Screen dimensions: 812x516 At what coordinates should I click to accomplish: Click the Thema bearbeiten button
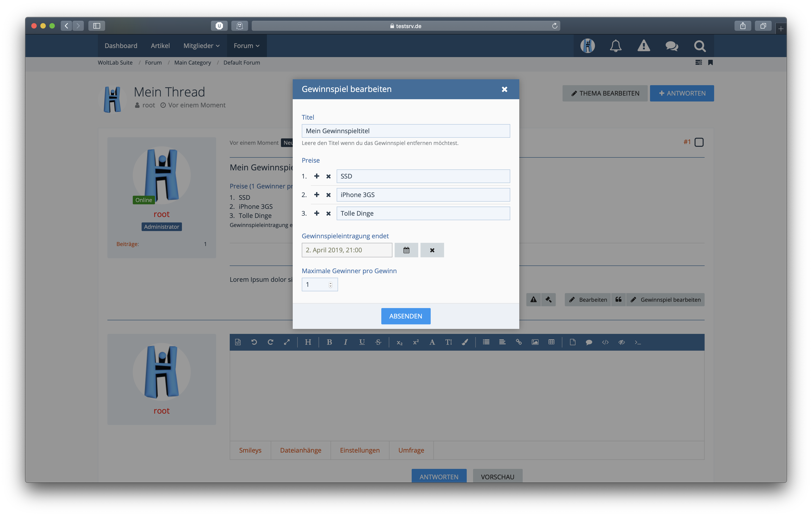click(605, 93)
